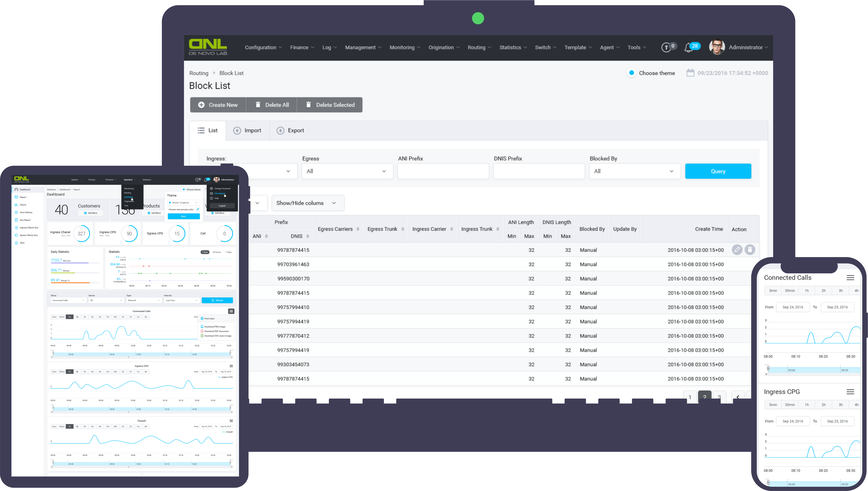868x491 pixels.
Task: Open the Egress filter dropdown
Action: tap(347, 171)
